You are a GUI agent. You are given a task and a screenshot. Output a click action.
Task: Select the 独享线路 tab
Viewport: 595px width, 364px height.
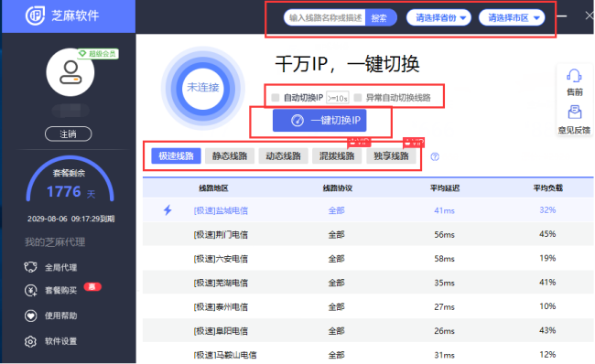391,155
